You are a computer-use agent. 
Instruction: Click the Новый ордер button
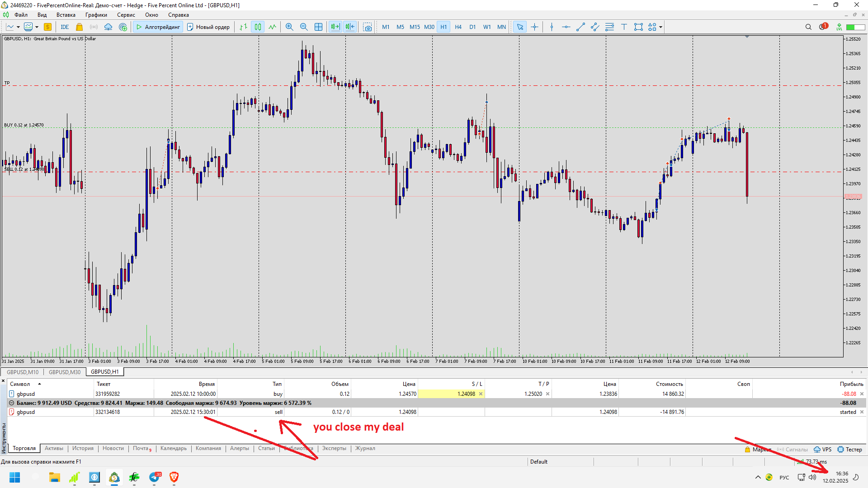click(x=208, y=27)
